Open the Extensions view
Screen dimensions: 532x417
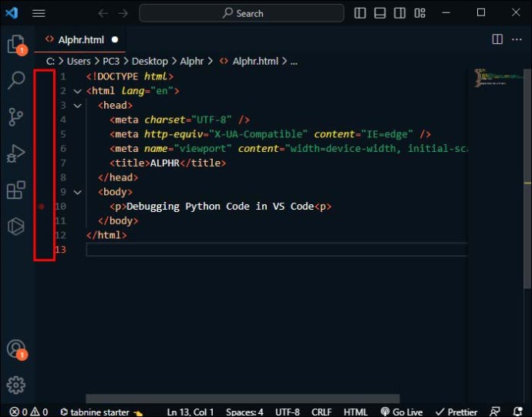[16, 190]
